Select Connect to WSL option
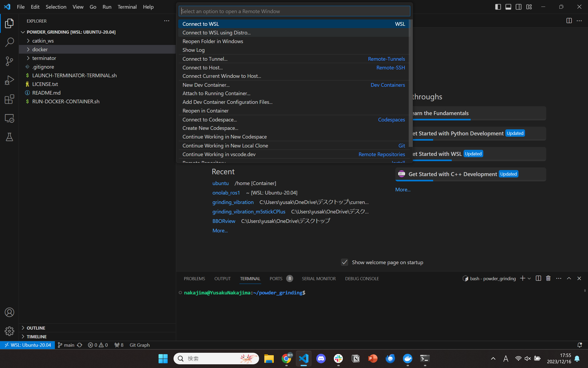This screenshot has height=368, width=588. tap(201, 24)
